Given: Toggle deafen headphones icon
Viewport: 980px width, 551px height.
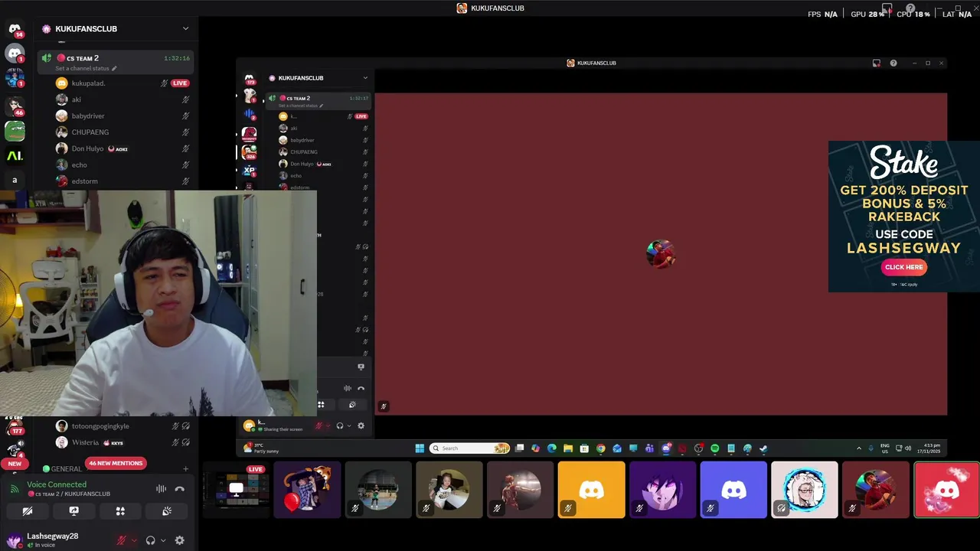Looking at the screenshot, I should [150, 540].
